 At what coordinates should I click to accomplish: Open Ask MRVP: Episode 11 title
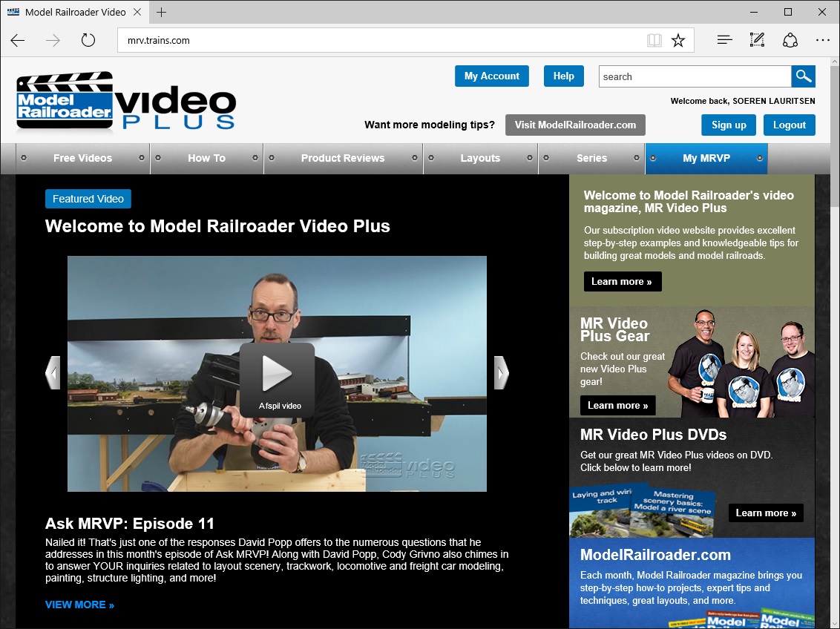coord(130,523)
